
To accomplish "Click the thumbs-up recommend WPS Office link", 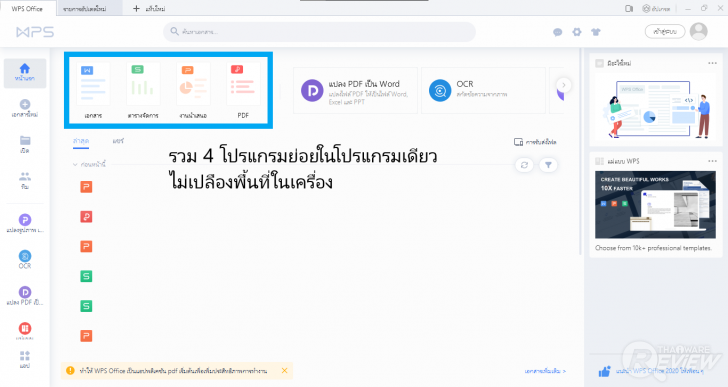I will (651, 371).
